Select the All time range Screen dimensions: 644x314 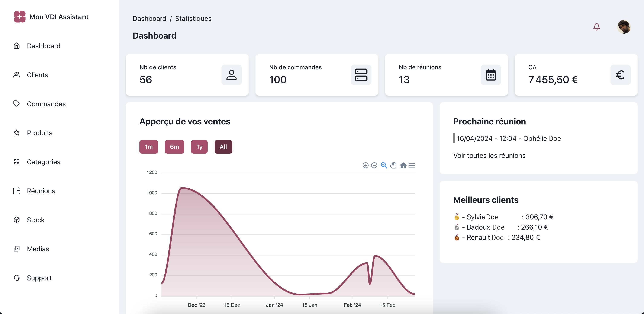point(223,147)
